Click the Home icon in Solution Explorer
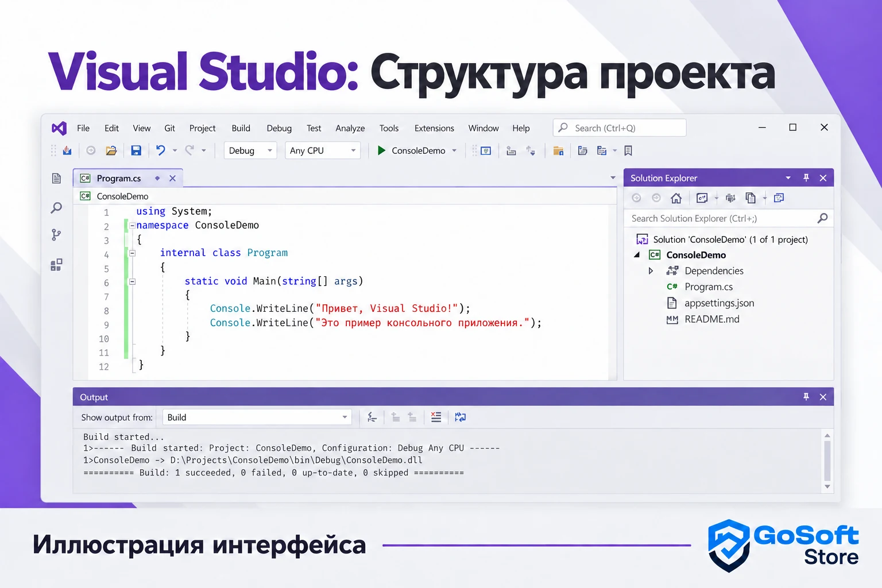 [676, 198]
